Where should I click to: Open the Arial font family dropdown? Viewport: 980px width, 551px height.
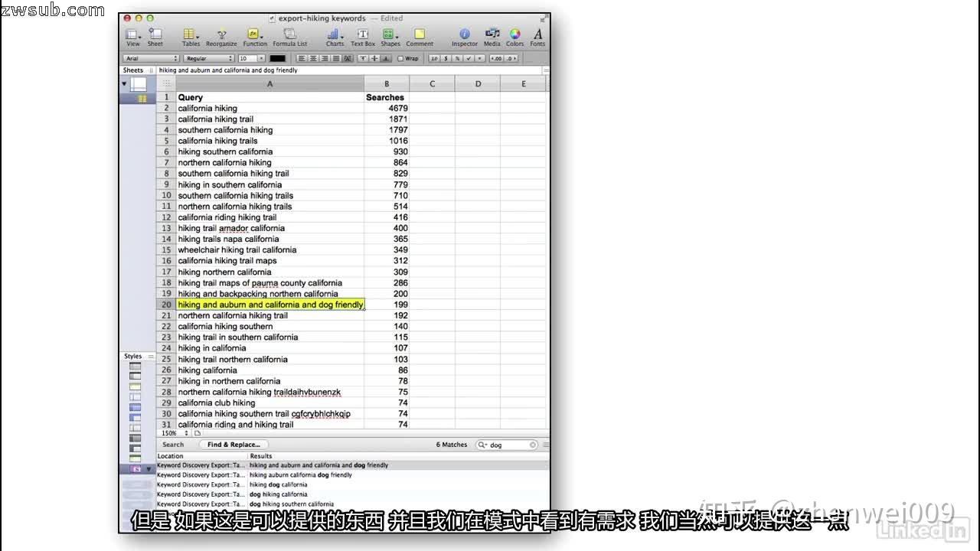click(152, 59)
